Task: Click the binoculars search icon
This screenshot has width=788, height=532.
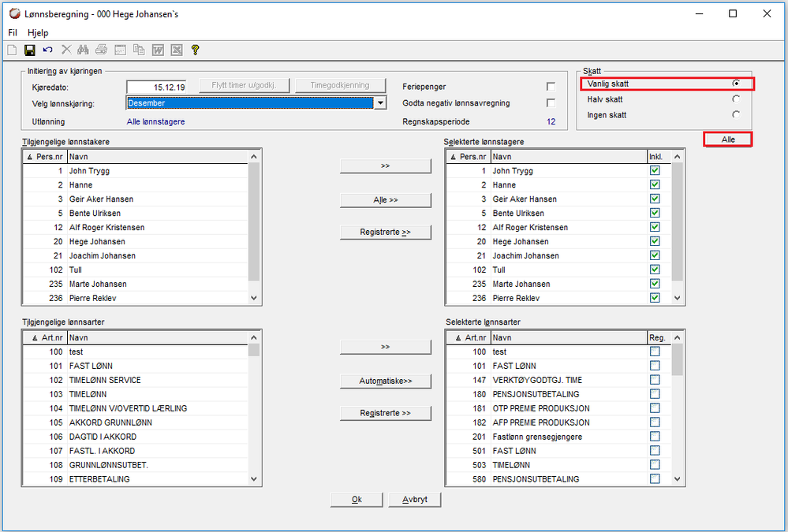Action: pyautogui.click(x=84, y=50)
